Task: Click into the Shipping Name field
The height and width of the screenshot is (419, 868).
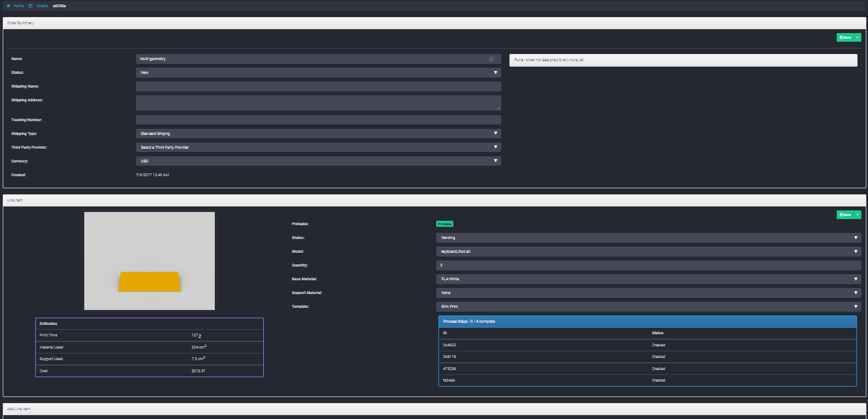Action: [318, 86]
